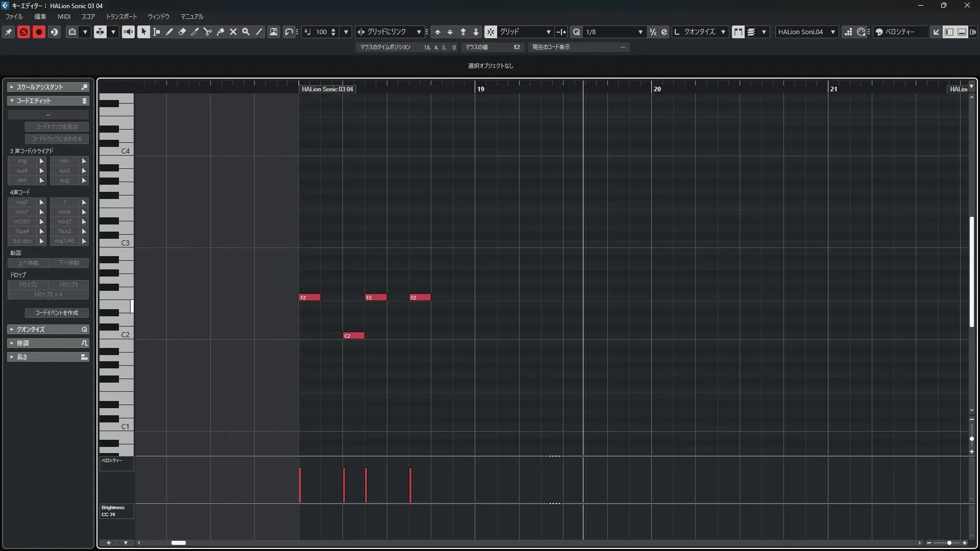Select the Erase tool

pyautogui.click(x=182, y=32)
